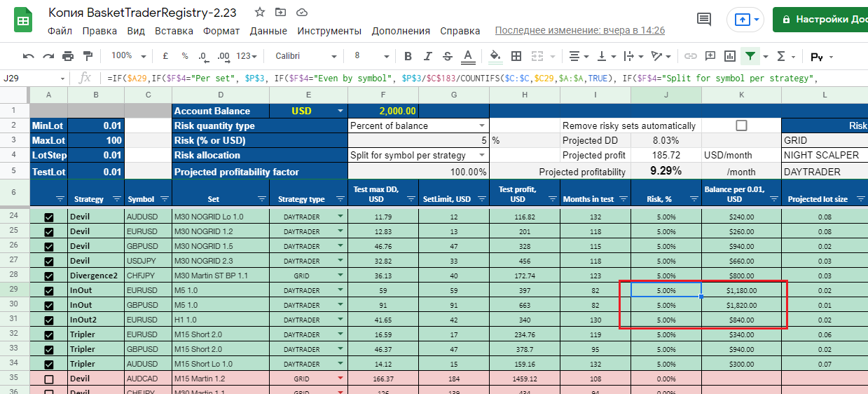The image size is (868, 394).
Task: Click the Merge cells icon
Action: (x=537, y=56)
